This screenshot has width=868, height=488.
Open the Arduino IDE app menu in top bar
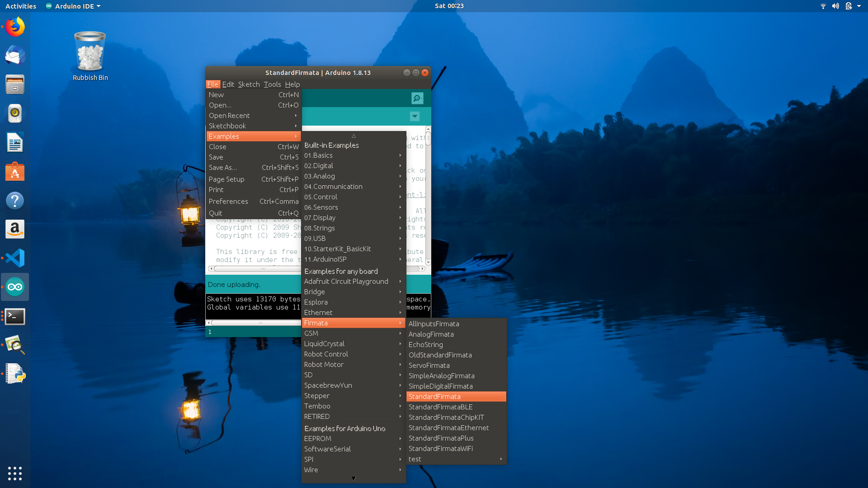(74, 6)
